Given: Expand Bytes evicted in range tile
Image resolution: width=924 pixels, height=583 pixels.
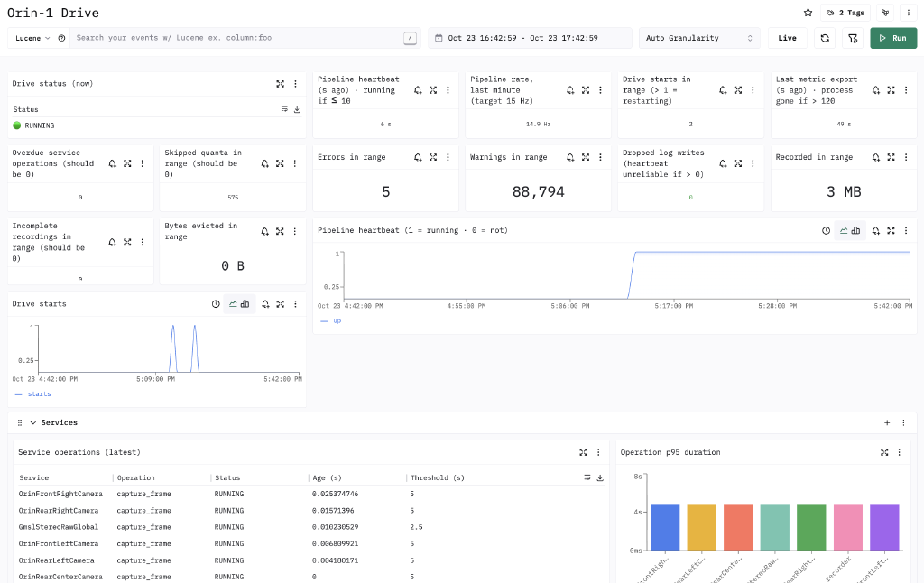Looking at the screenshot, I should click(280, 231).
